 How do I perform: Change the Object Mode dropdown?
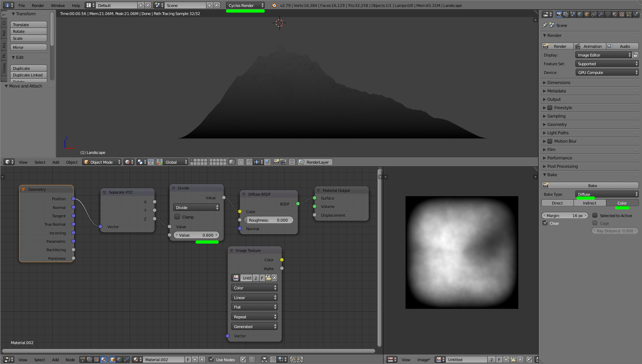click(101, 162)
